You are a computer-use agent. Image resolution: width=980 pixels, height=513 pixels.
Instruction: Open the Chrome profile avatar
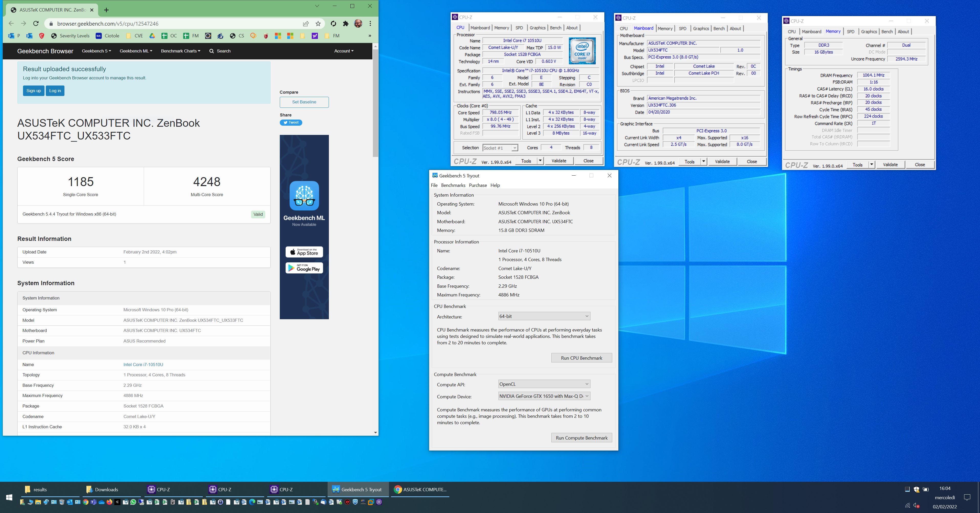[x=358, y=24]
